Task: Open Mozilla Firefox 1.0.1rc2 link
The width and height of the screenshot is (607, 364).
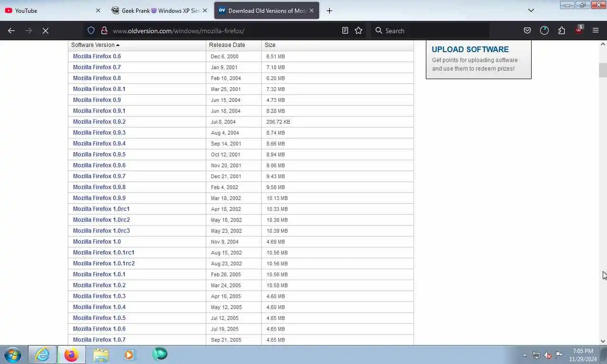Action: point(104,264)
